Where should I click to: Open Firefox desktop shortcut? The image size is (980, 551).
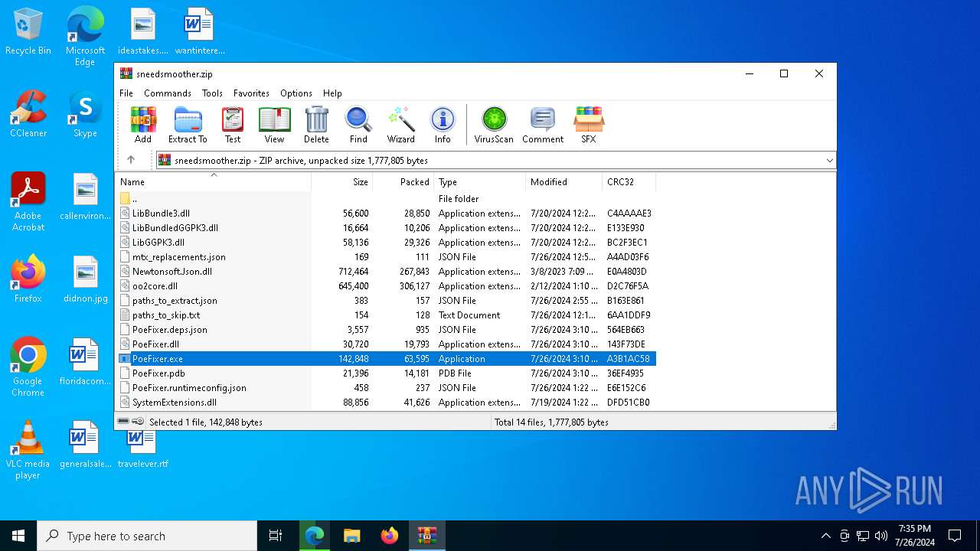point(28,279)
